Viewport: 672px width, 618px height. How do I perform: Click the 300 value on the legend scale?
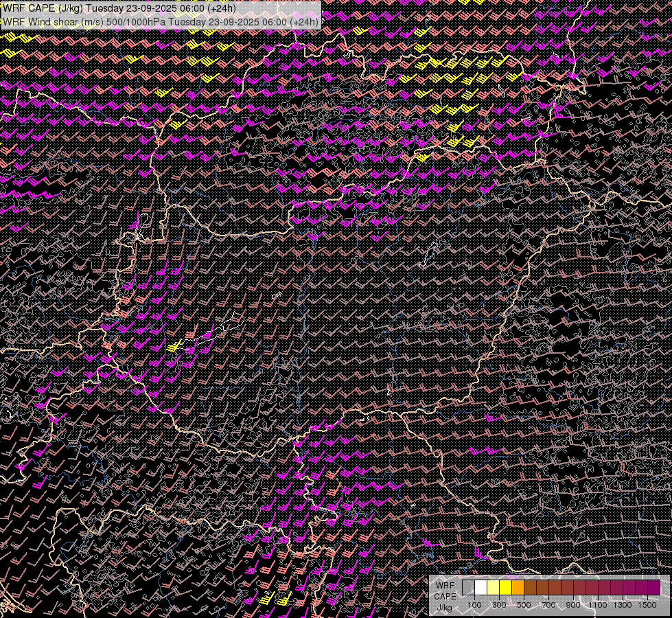tap(499, 605)
